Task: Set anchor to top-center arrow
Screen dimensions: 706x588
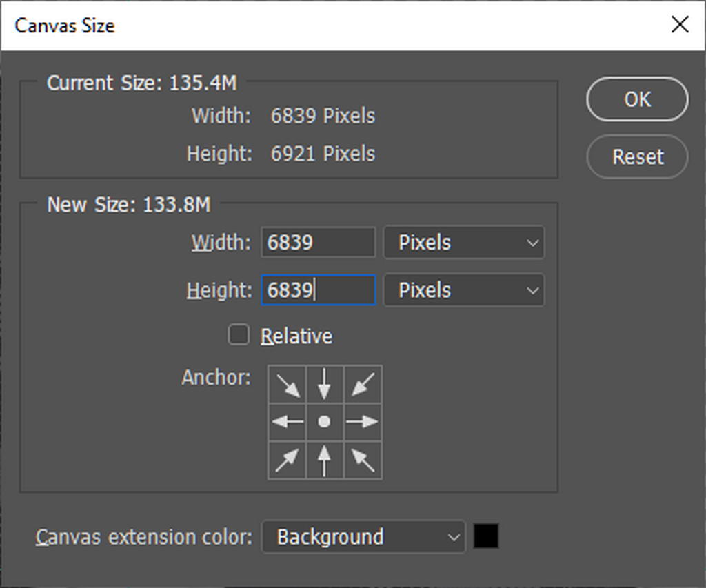Action: point(324,385)
